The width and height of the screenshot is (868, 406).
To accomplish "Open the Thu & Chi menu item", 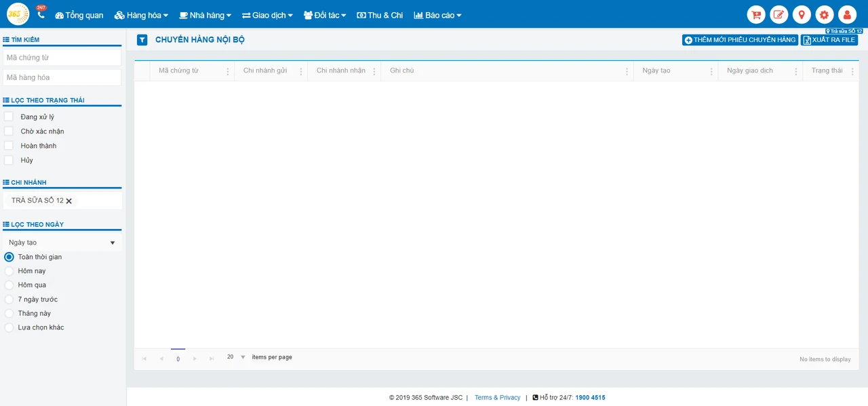I will pos(380,15).
